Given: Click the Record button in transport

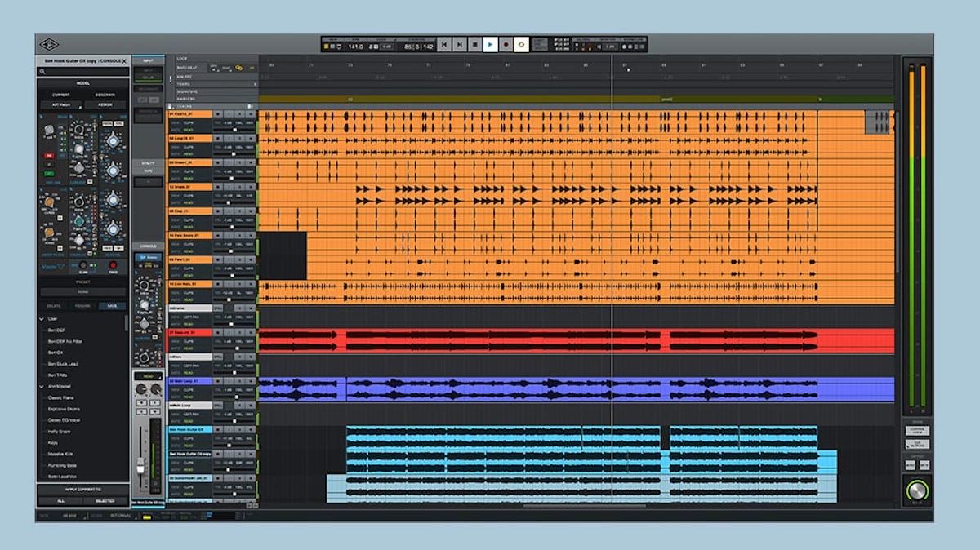Looking at the screenshot, I should tap(506, 45).
